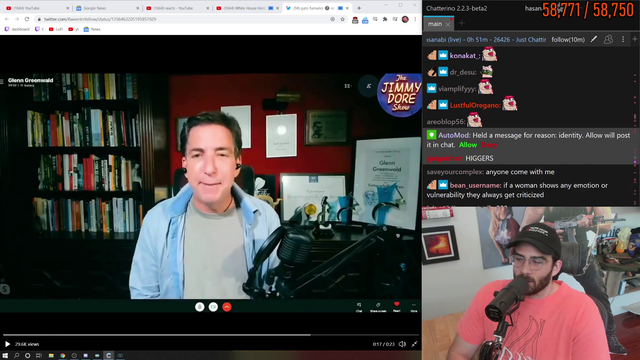
Task: Open the More options in the call bar
Action: 413,307
